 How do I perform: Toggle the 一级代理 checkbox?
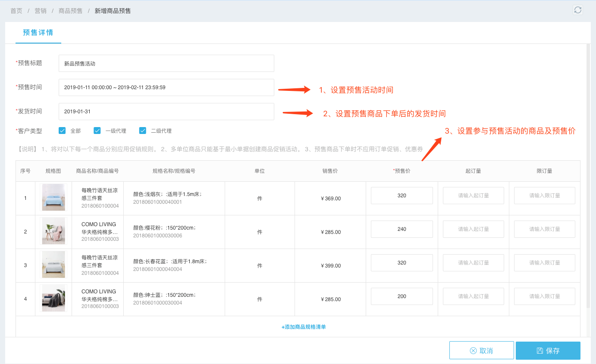(97, 131)
